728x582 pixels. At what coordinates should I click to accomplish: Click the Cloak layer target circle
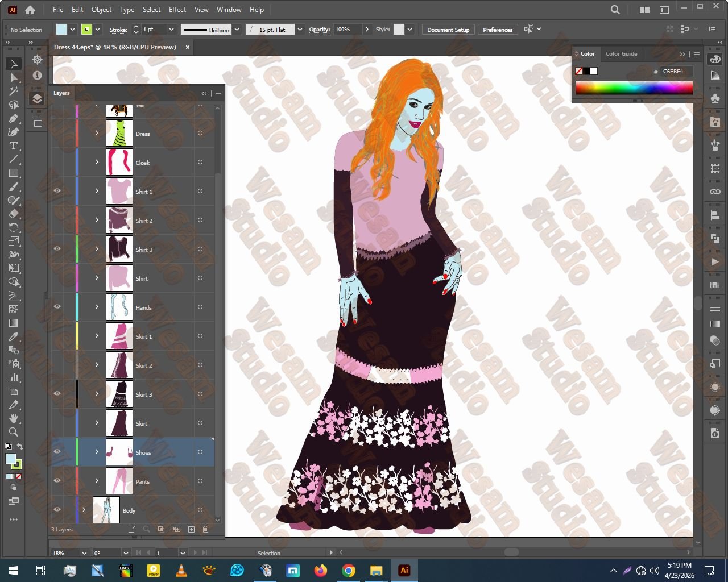point(200,162)
